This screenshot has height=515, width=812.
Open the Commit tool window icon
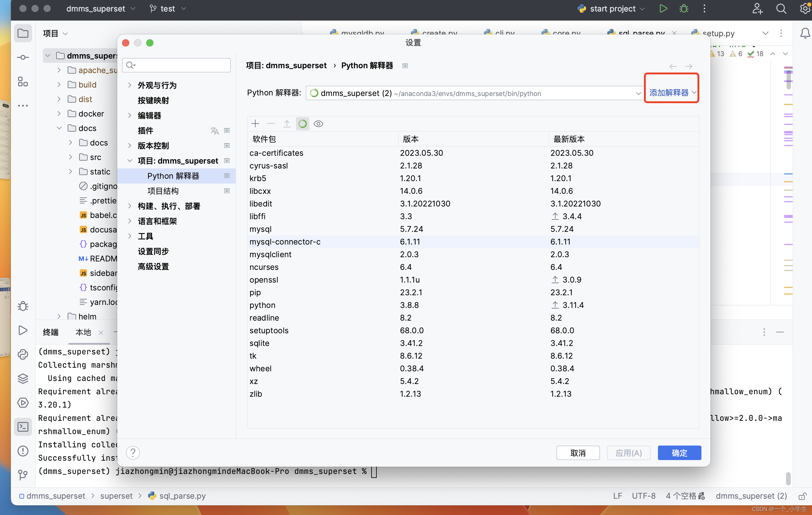[x=23, y=57]
